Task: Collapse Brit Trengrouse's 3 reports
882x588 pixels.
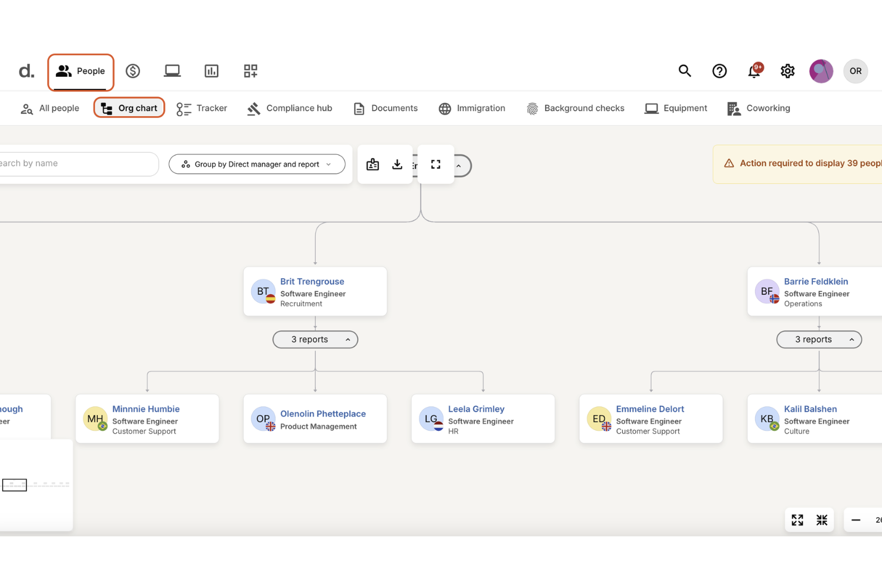Action: point(315,339)
